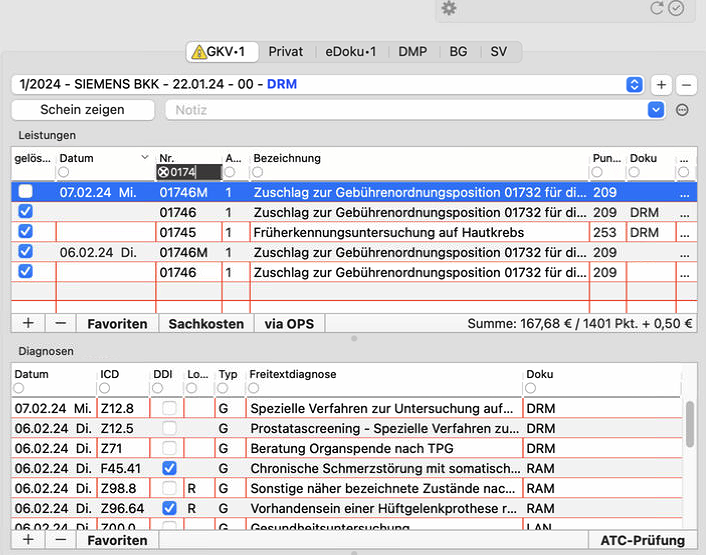This screenshot has height=555, width=706.
Task: Add a Diagnose with the plus button
Action: coord(28,539)
